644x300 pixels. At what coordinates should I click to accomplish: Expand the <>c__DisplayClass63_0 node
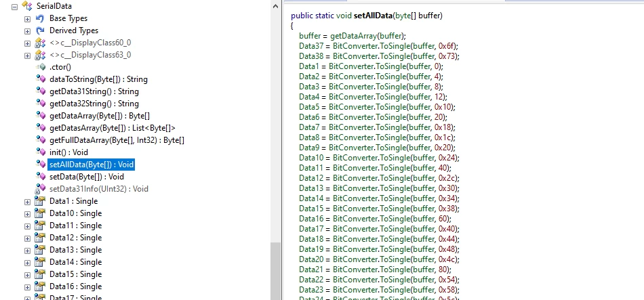click(x=27, y=55)
